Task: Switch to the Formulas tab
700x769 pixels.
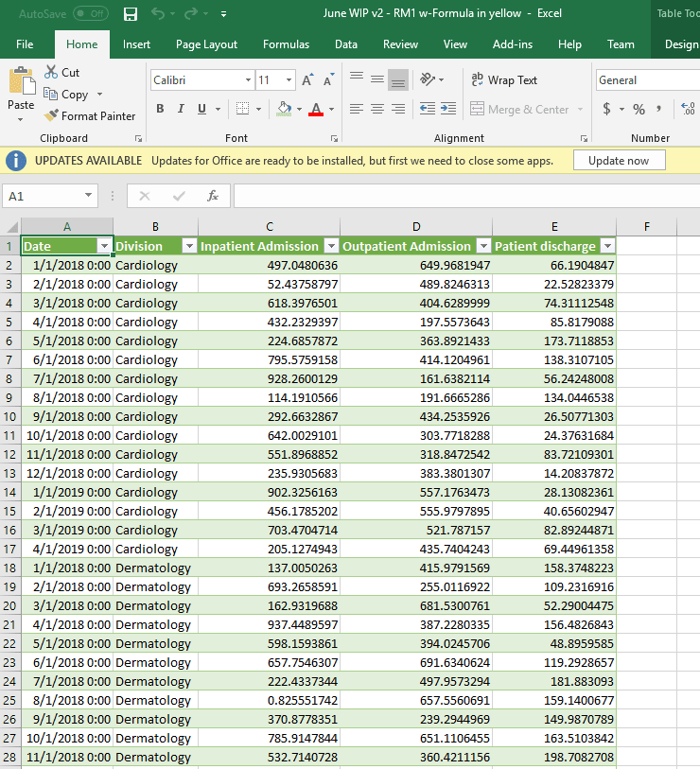Action: [286, 44]
